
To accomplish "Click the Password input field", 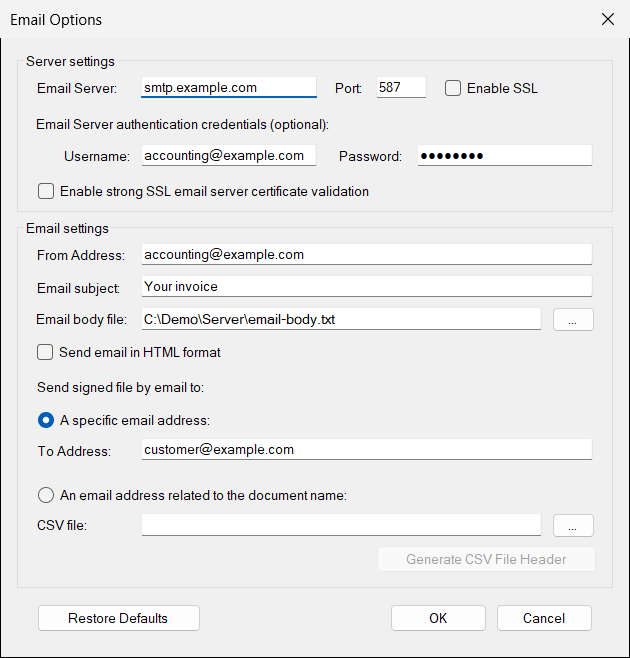I will click(505, 156).
